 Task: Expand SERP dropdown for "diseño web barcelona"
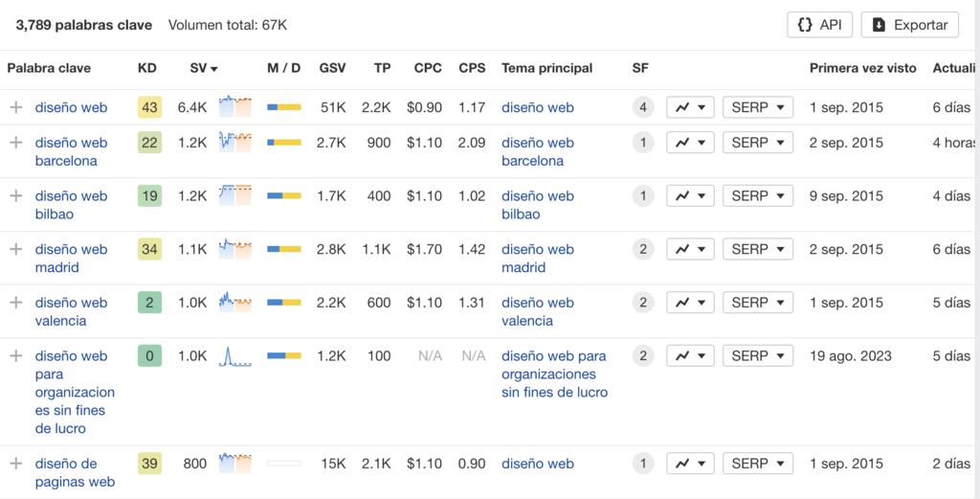[x=757, y=143]
